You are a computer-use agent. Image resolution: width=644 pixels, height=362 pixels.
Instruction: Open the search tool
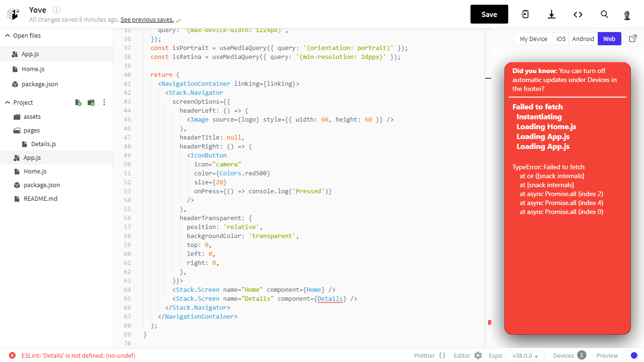[604, 14]
